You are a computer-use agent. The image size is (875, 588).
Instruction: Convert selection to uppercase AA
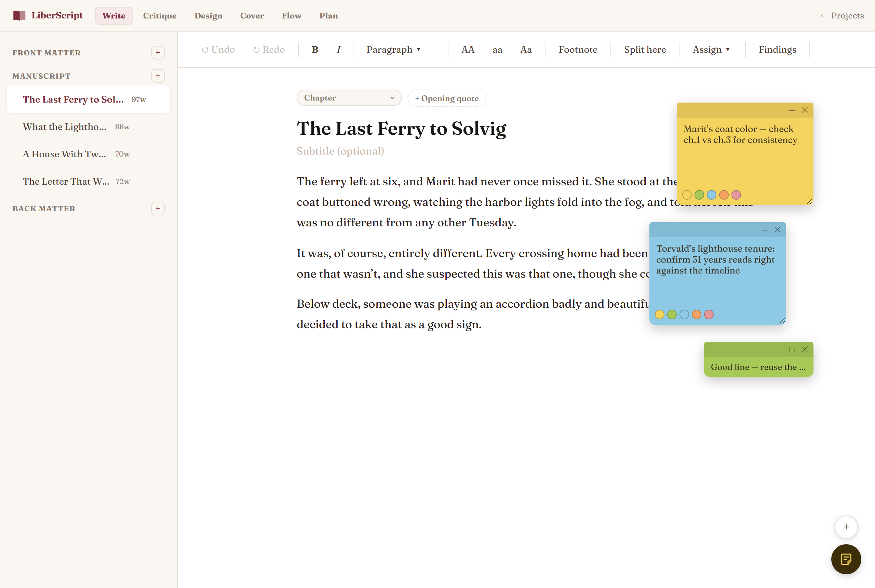point(468,50)
